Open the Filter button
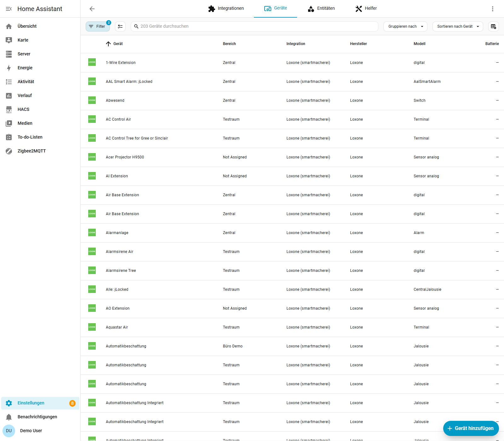 [98, 26]
